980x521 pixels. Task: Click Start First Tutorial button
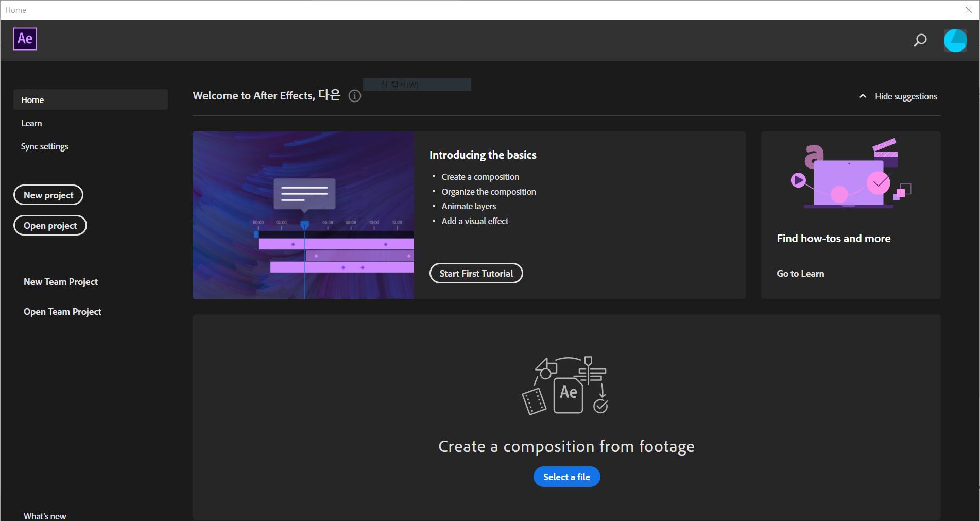point(476,273)
